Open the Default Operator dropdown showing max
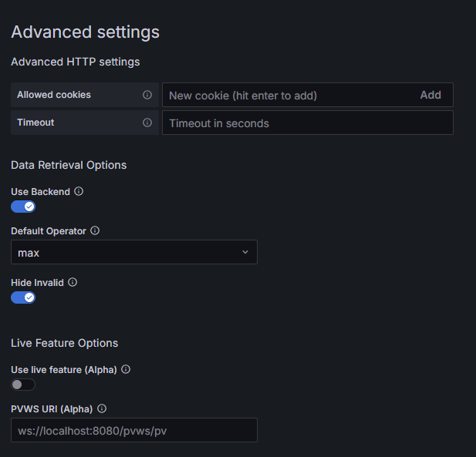The image size is (476, 457). (134, 252)
